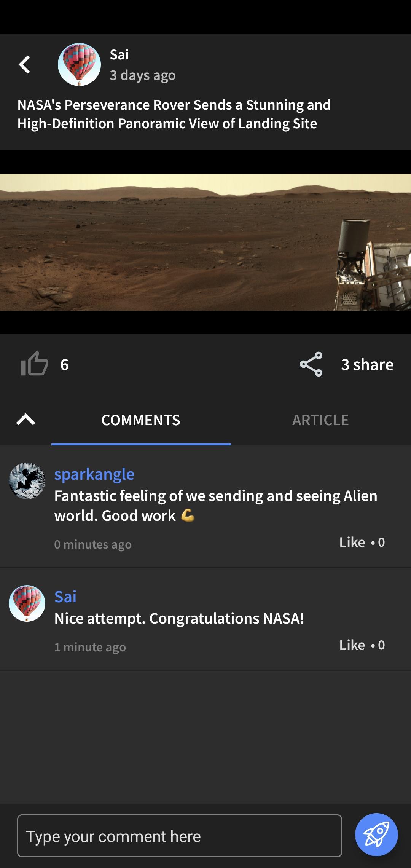Tap the Sai author name in header

[119, 54]
